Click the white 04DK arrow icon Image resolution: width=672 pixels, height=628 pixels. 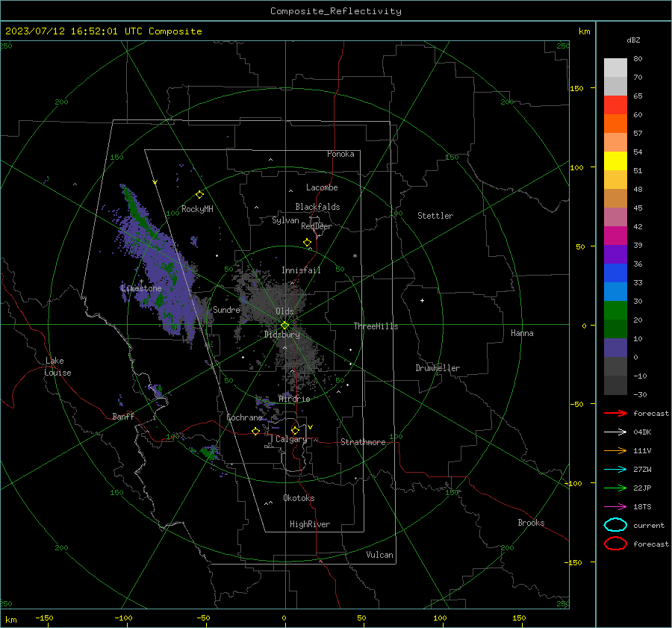[x=615, y=432]
